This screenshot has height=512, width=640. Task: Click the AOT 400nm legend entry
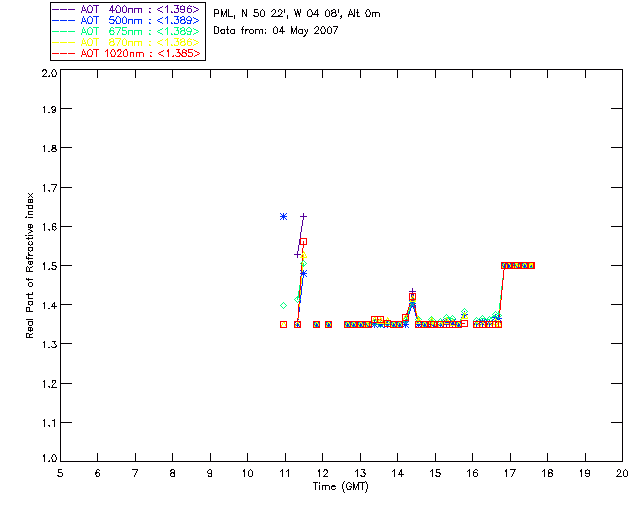(126, 9)
